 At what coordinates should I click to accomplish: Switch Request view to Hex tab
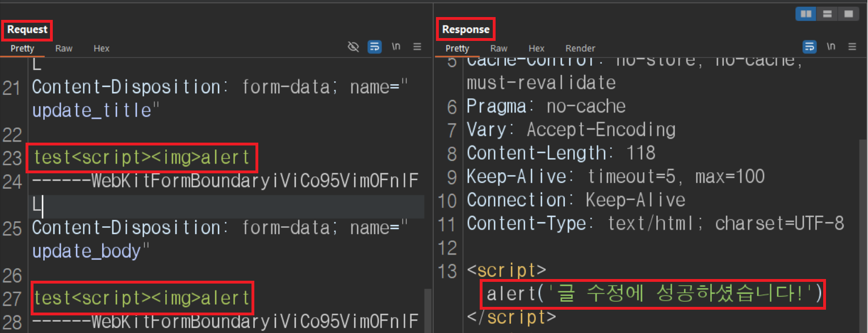tap(102, 48)
